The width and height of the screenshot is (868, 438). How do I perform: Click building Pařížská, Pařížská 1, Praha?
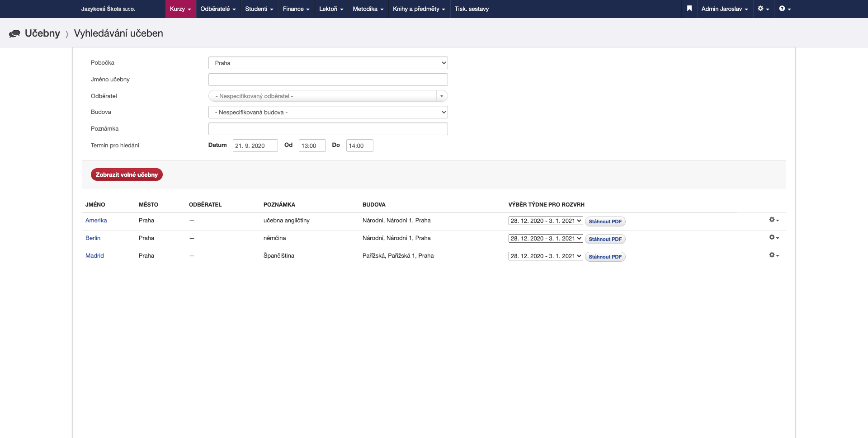pyautogui.click(x=398, y=256)
